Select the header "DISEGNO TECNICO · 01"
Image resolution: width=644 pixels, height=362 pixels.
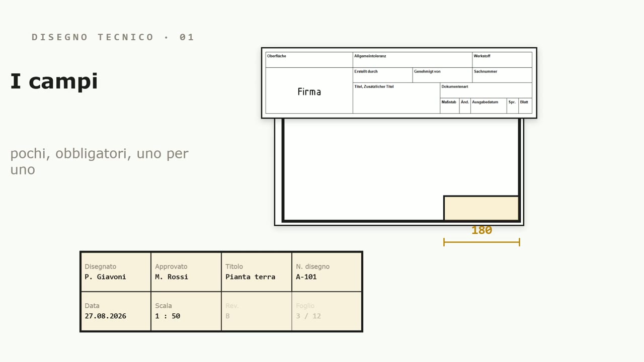pos(113,37)
